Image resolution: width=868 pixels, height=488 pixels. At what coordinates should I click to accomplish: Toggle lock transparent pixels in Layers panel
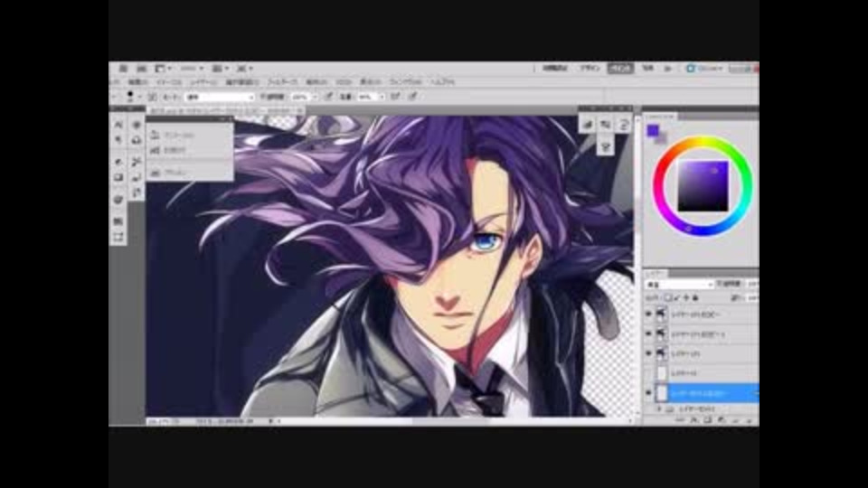[667, 298]
